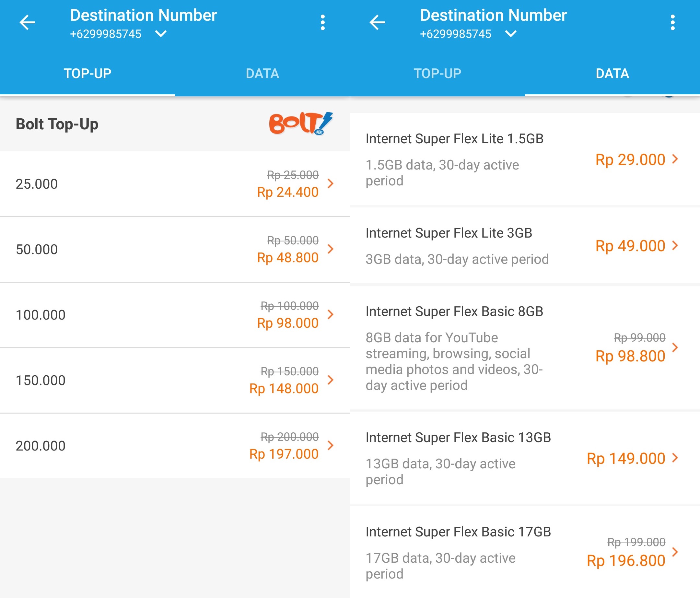Tap chevron arrow next to Rp 196.800

675,552
